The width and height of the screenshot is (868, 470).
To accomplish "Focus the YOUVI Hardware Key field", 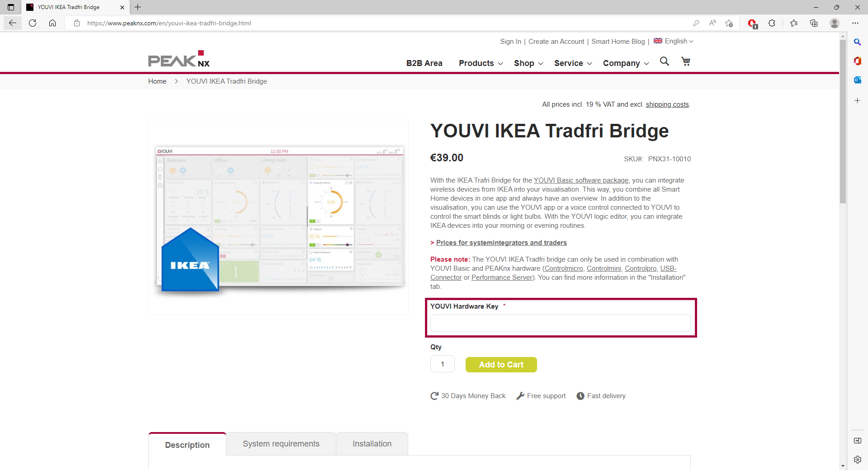I will (560, 323).
